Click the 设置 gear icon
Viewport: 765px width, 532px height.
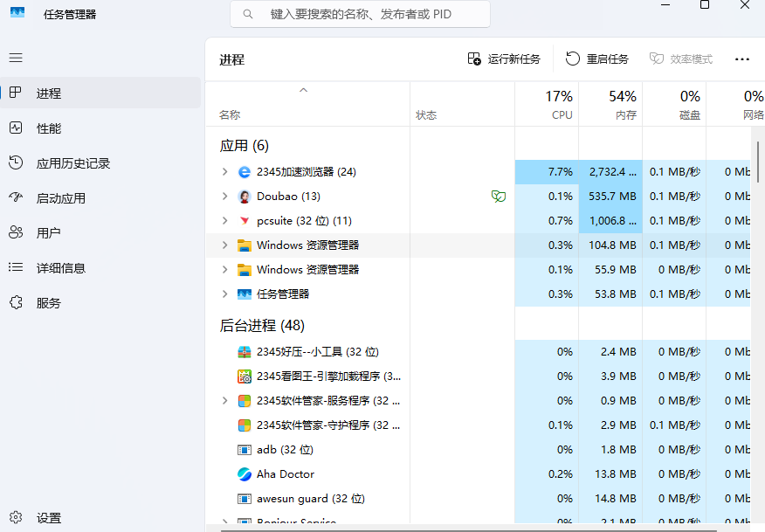(x=16, y=517)
